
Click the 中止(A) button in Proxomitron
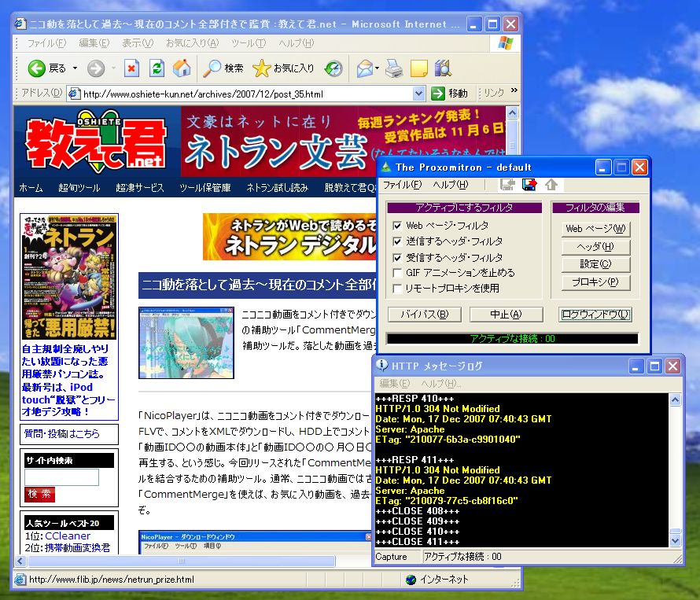point(507,315)
